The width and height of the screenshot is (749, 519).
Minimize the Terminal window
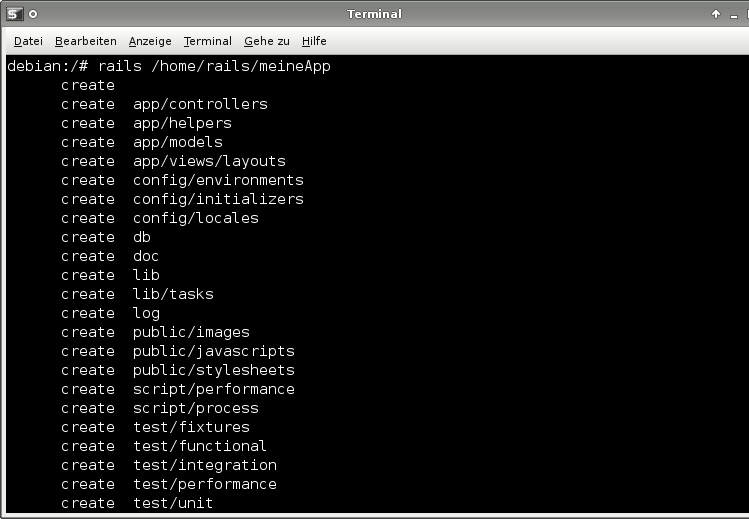(x=735, y=14)
